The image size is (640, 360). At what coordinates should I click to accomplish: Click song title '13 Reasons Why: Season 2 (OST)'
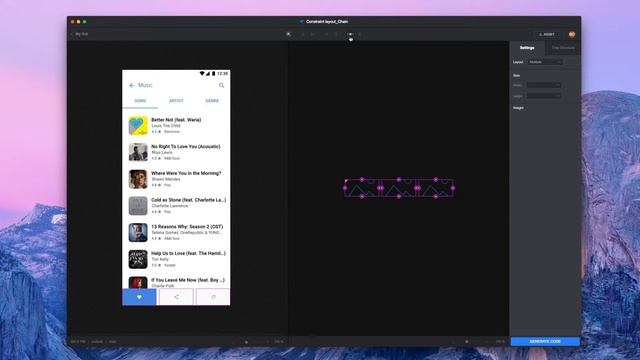[187, 227]
